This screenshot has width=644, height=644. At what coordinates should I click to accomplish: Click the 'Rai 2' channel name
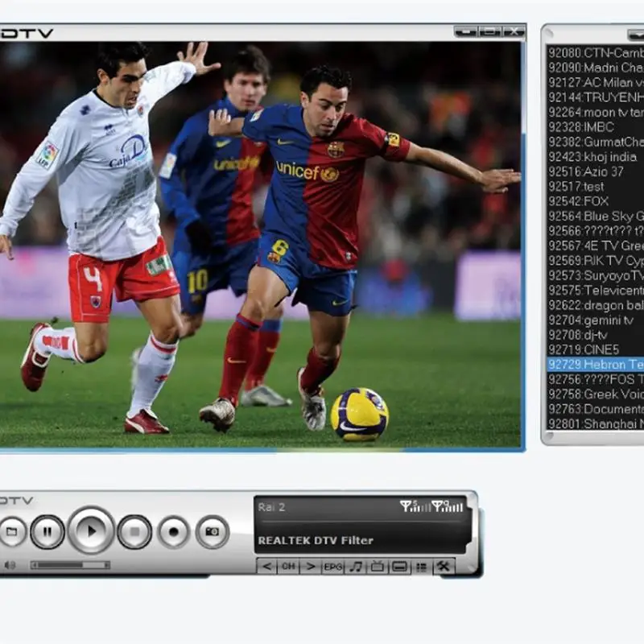(271, 507)
